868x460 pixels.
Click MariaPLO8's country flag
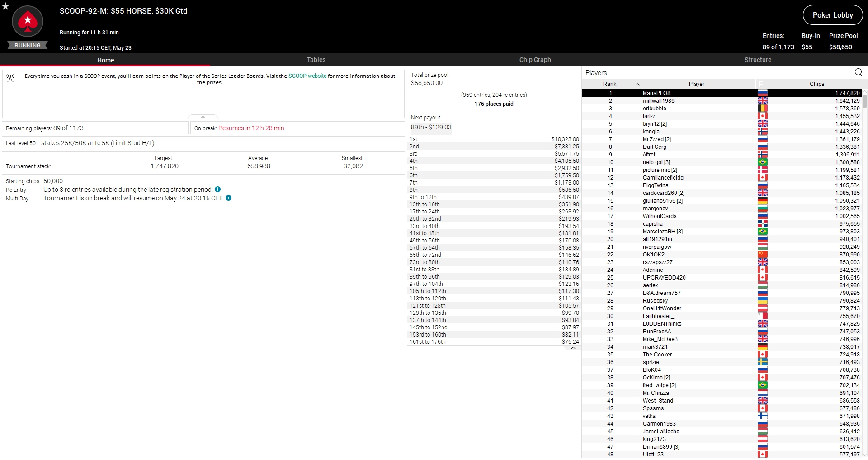pyautogui.click(x=762, y=93)
